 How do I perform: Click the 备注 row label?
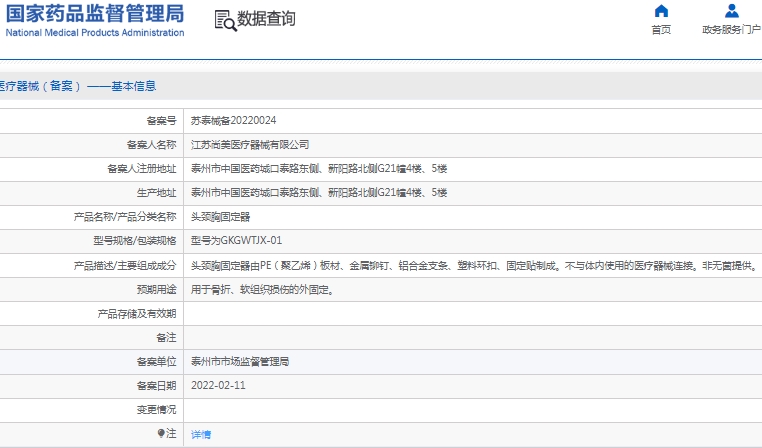tap(166, 337)
